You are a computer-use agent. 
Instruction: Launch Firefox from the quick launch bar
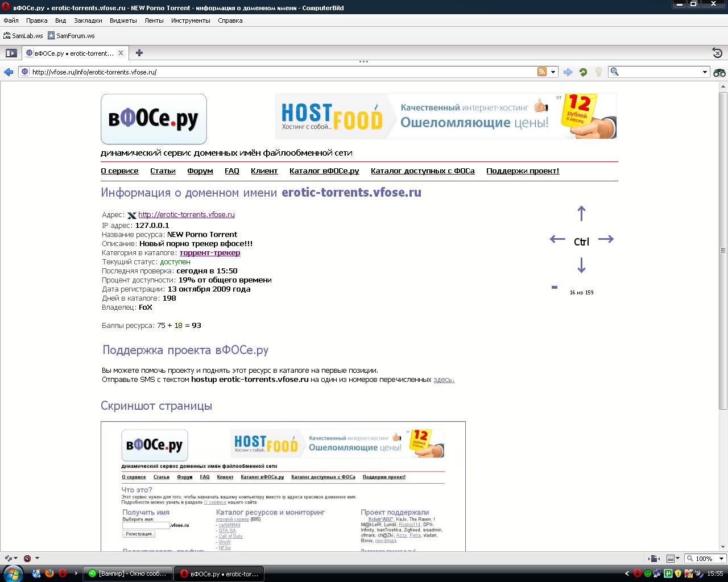tap(49, 573)
